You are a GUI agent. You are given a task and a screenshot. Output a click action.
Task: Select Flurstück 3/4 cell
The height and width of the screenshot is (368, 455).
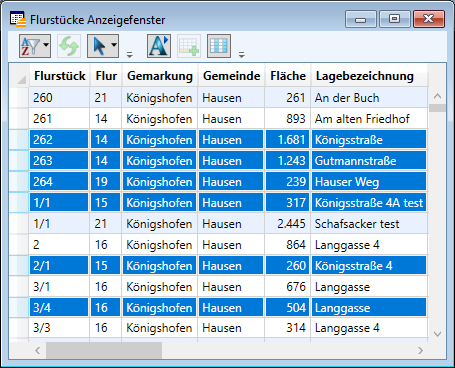pos(59,307)
